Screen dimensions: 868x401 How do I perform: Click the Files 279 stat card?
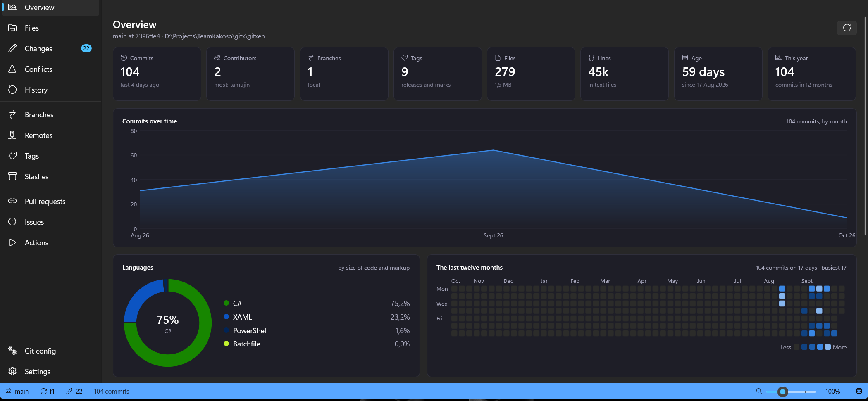(531, 74)
